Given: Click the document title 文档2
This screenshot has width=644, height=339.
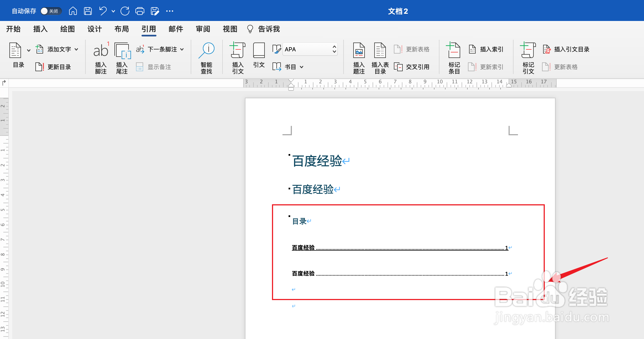Looking at the screenshot, I should 398,11.
